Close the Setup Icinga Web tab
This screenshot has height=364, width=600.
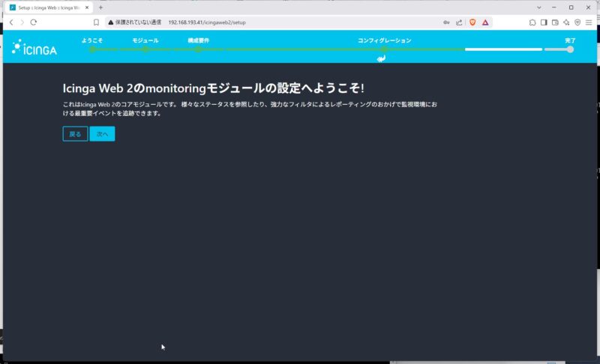click(x=87, y=7)
